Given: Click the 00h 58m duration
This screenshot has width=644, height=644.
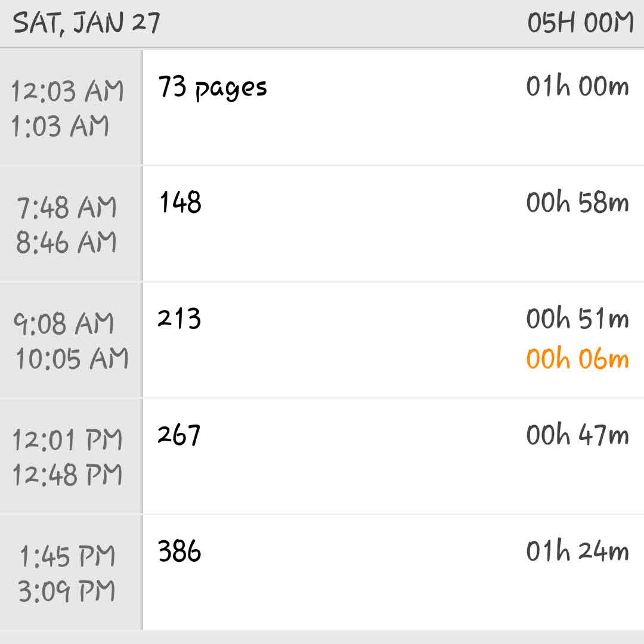Looking at the screenshot, I should click(577, 203).
